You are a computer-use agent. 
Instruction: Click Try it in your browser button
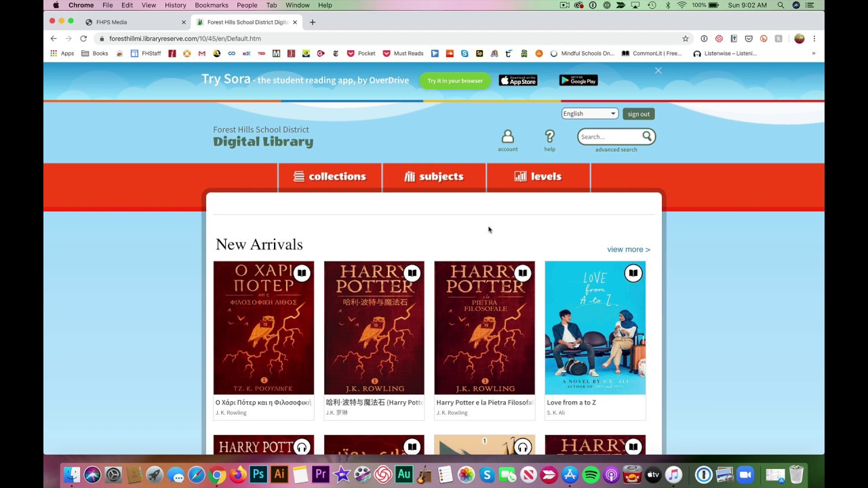[455, 81]
